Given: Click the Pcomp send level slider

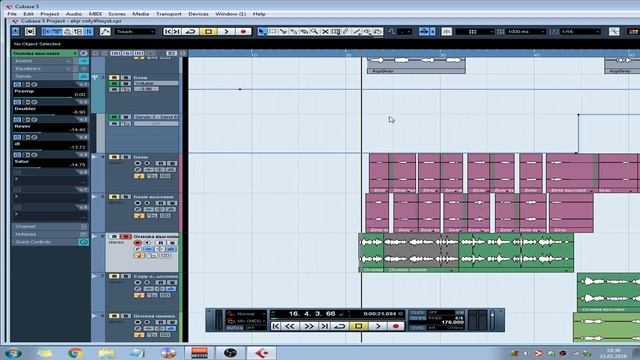Looking at the screenshot, I should pos(50,98).
